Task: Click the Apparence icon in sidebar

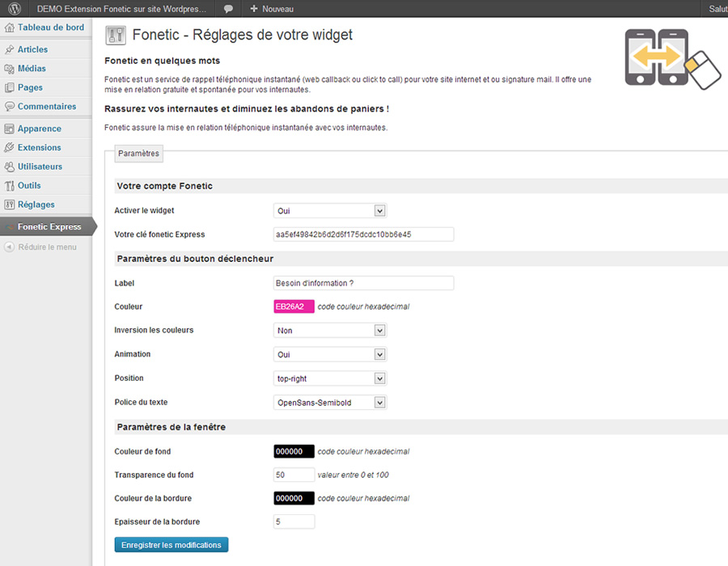Action: click(x=9, y=129)
